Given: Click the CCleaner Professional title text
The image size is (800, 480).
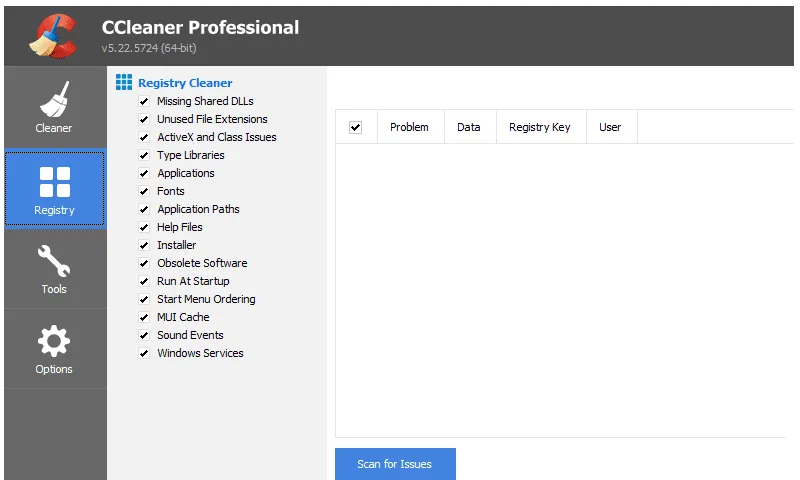Looking at the screenshot, I should click(201, 27).
